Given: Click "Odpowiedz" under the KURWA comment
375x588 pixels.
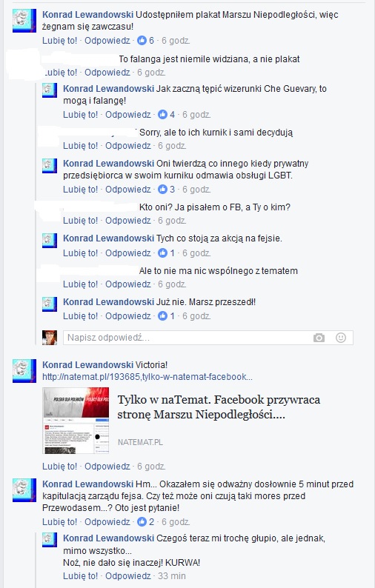Looking at the screenshot, I should point(128,576).
